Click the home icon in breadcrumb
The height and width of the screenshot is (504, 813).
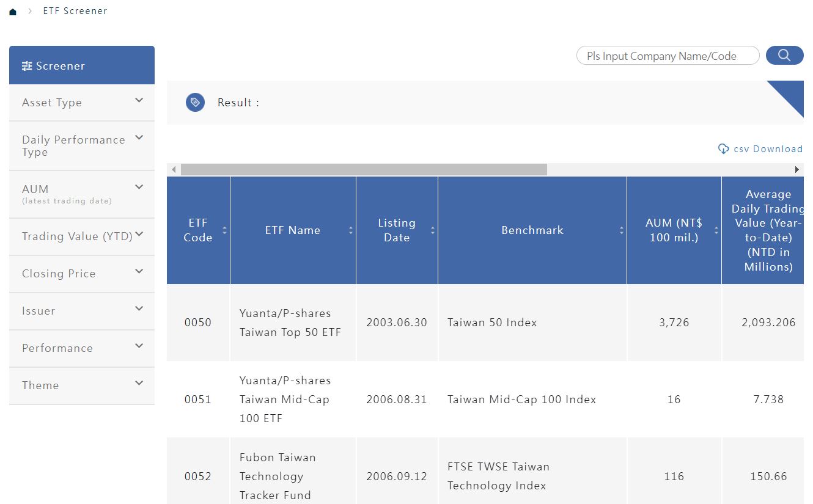(x=13, y=12)
